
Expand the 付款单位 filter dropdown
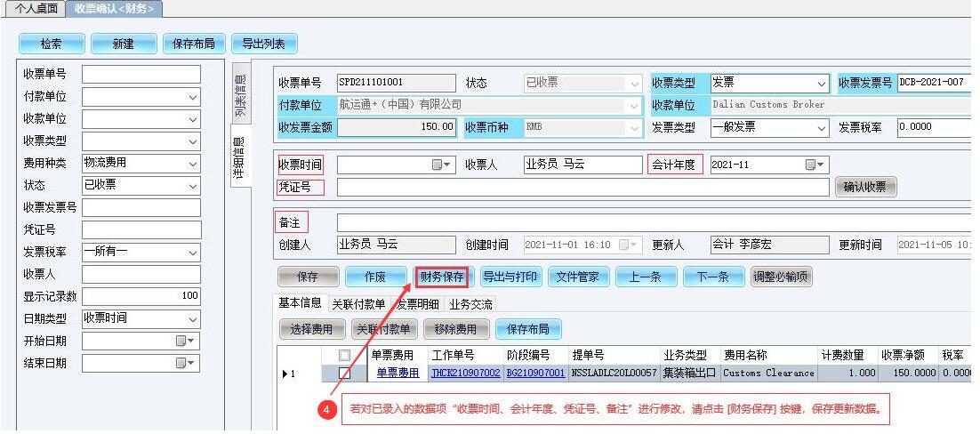[x=193, y=96]
